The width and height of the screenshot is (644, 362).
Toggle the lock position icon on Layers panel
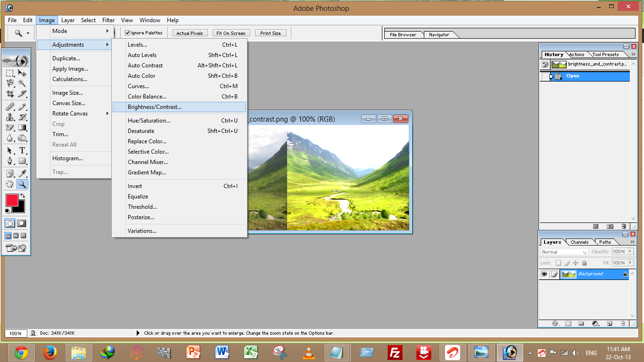point(576,263)
